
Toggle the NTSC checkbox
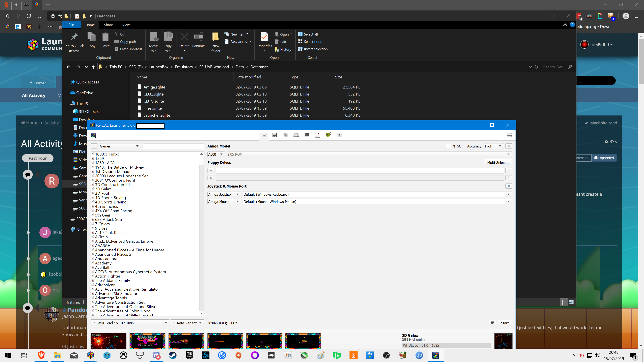click(448, 146)
